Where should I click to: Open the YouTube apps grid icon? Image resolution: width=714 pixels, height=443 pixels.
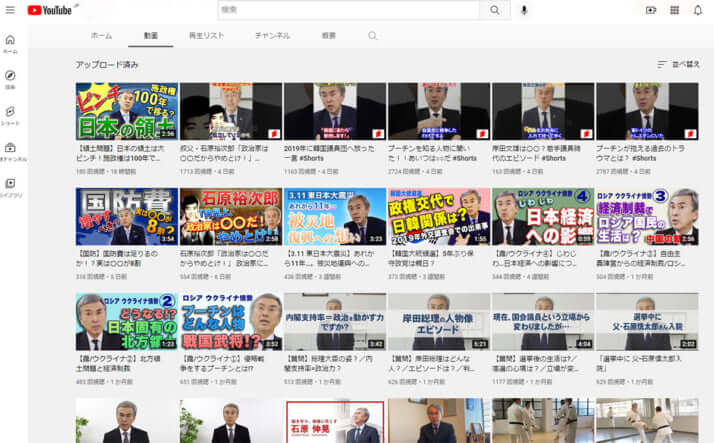click(674, 10)
